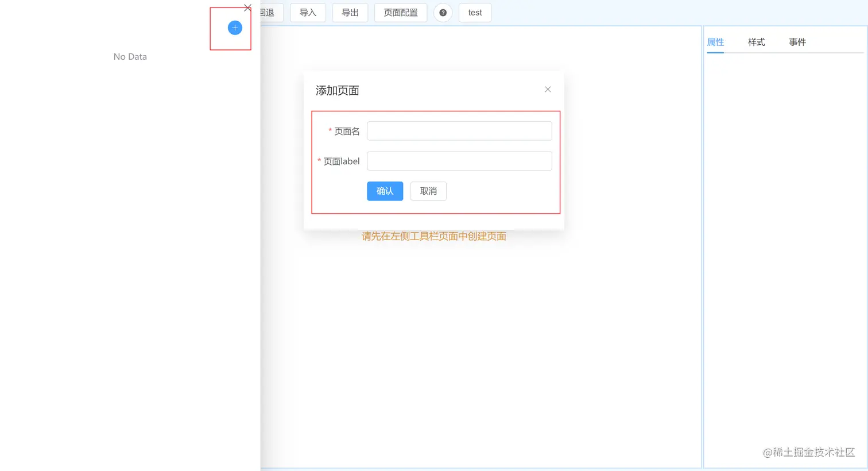Click the required asterisk beside 页面名
Screen dimensions: 868x471
coord(330,131)
